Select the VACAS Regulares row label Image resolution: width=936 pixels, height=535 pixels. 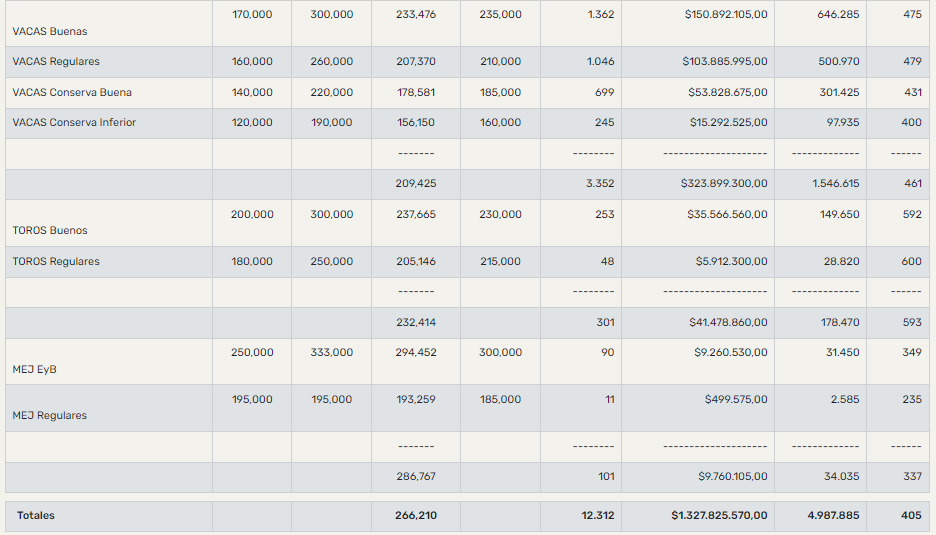point(56,62)
